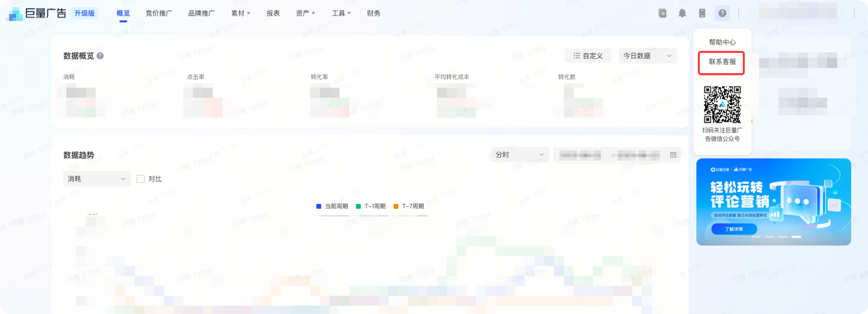Open 分时 granularity dropdown

click(520, 155)
